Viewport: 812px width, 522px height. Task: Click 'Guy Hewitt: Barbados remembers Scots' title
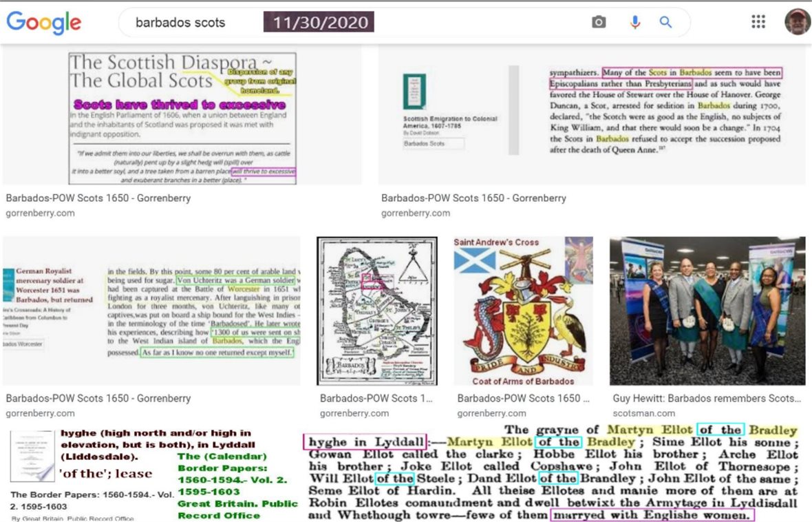707,398
